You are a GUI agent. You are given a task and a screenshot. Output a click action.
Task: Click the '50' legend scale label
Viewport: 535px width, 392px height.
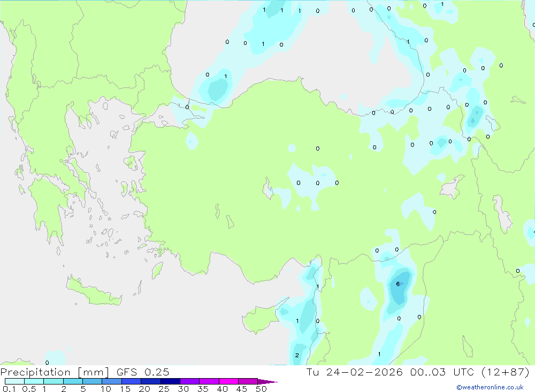coord(261,389)
